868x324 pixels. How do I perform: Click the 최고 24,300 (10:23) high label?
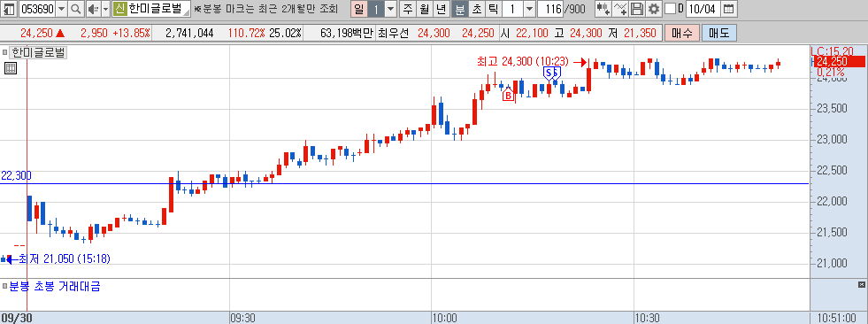(524, 61)
